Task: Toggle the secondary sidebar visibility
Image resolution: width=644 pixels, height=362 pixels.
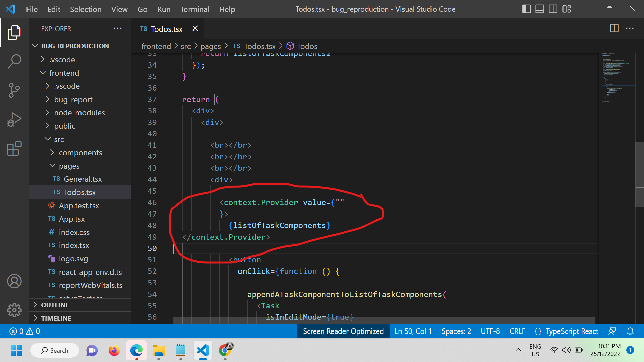Action: (x=553, y=9)
